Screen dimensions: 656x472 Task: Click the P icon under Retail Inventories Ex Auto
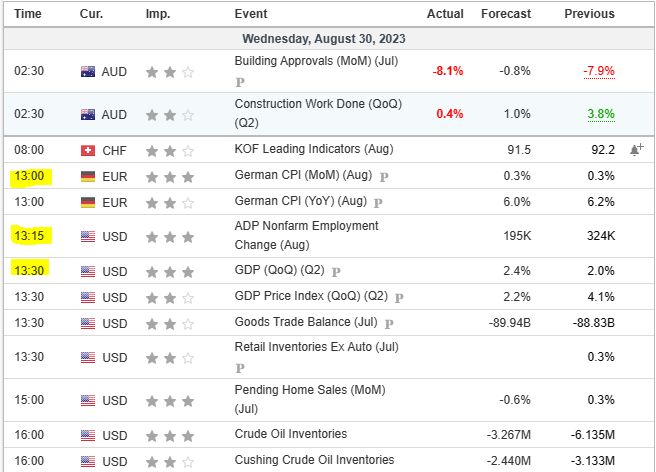(240, 368)
